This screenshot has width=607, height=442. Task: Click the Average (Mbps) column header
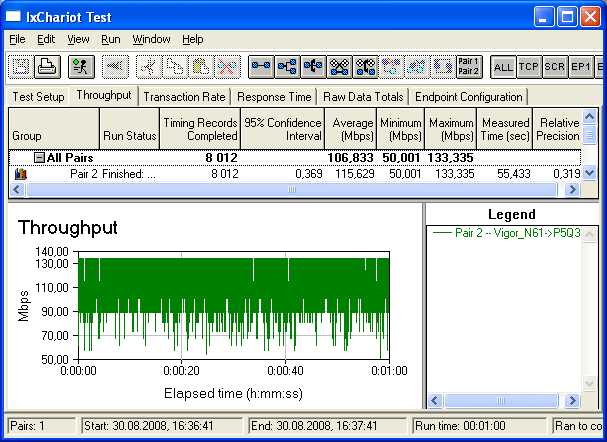(351, 129)
